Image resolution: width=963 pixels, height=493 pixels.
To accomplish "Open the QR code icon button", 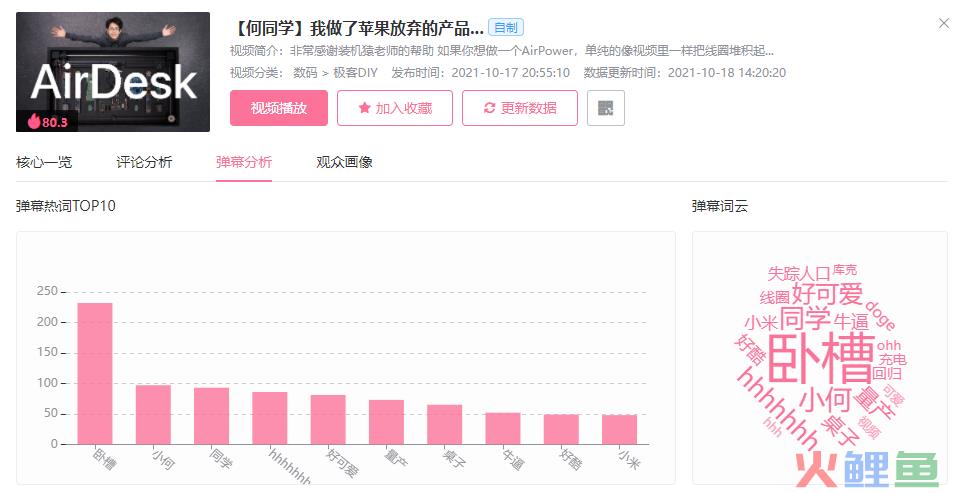I will click(x=606, y=108).
